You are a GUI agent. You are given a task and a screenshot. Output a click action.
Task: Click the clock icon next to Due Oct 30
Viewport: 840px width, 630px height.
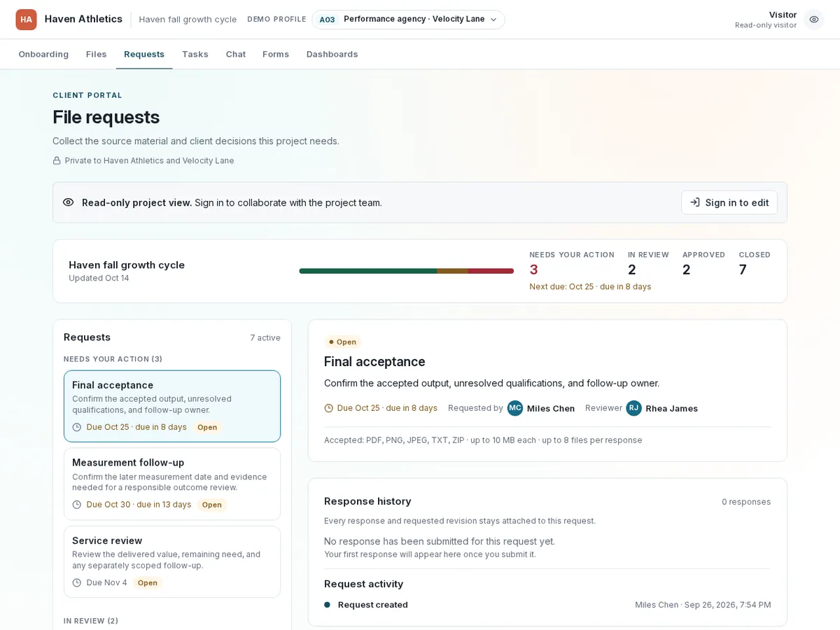[x=77, y=505]
